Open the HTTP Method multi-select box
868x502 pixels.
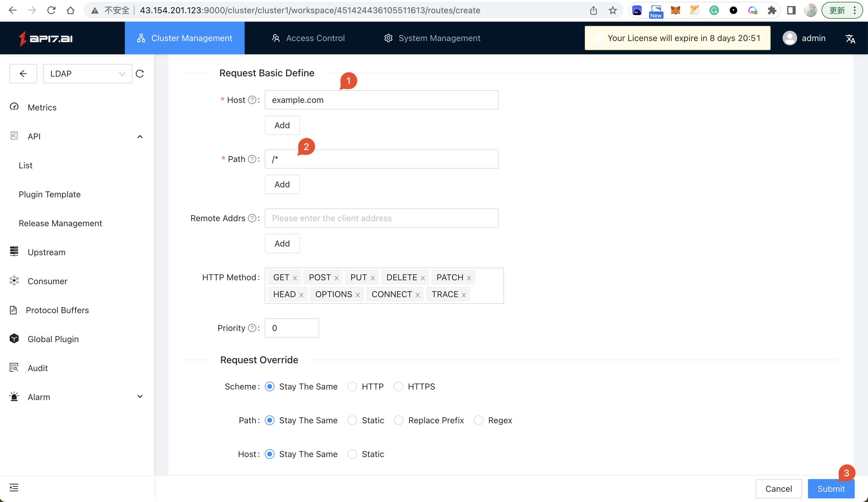pos(384,286)
